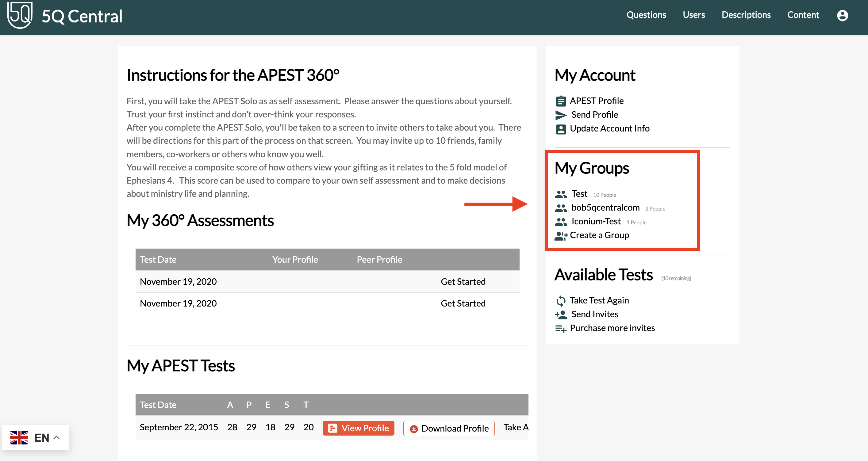Expand the EN language chevron

[x=57, y=437]
